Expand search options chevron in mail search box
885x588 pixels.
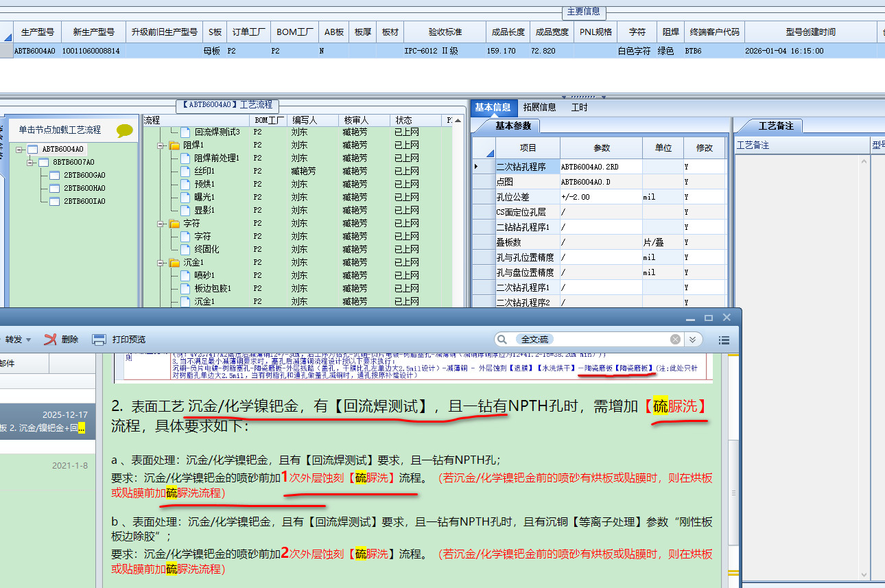pos(693,339)
